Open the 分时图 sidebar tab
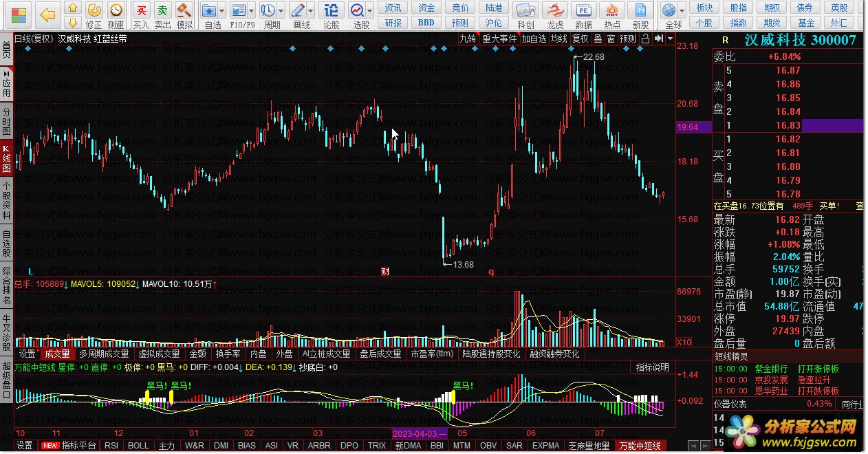This screenshot has height=454, width=868. coord(6,121)
